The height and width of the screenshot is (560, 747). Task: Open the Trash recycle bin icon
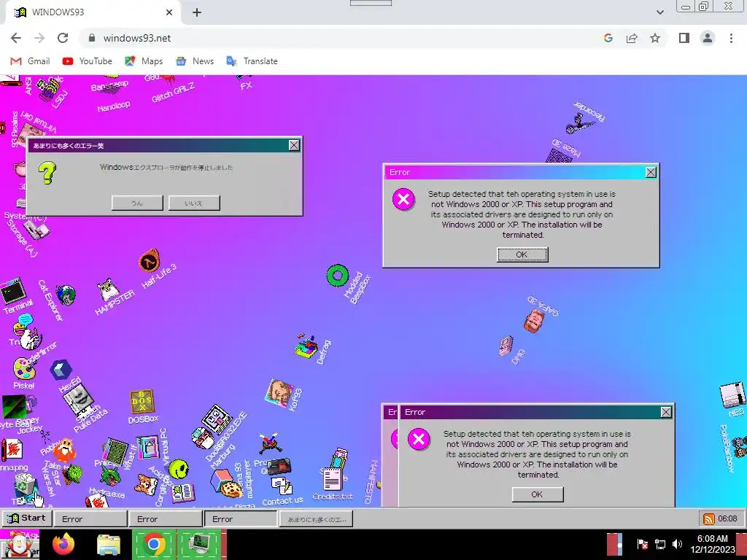pyautogui.click(x=25, y=486)
